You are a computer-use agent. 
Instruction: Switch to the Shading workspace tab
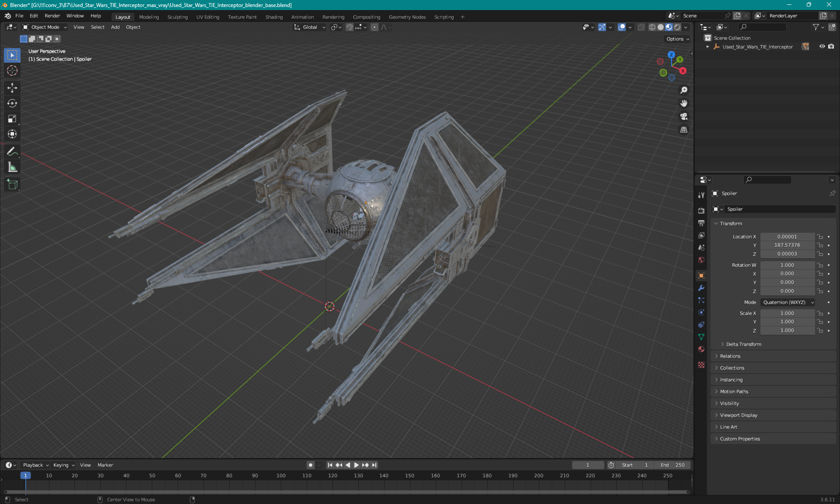[274, 17]
